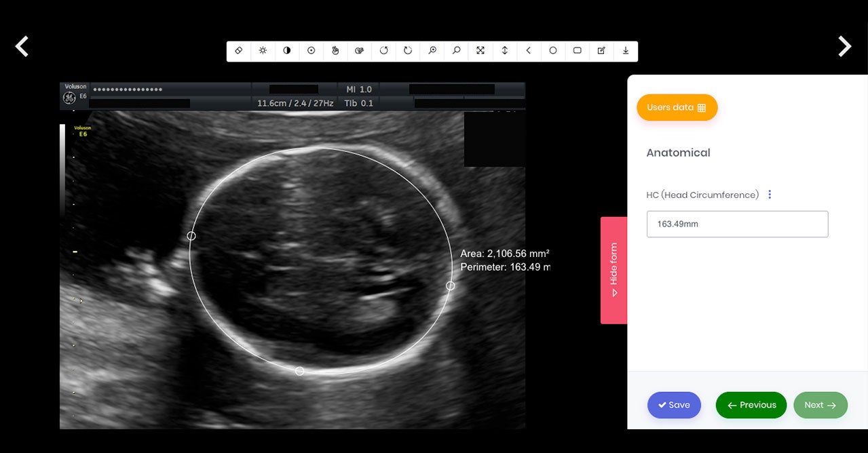This screenshot has width=868, height=453.
Task: Open the Users data table
Action: tap(677, 108)
